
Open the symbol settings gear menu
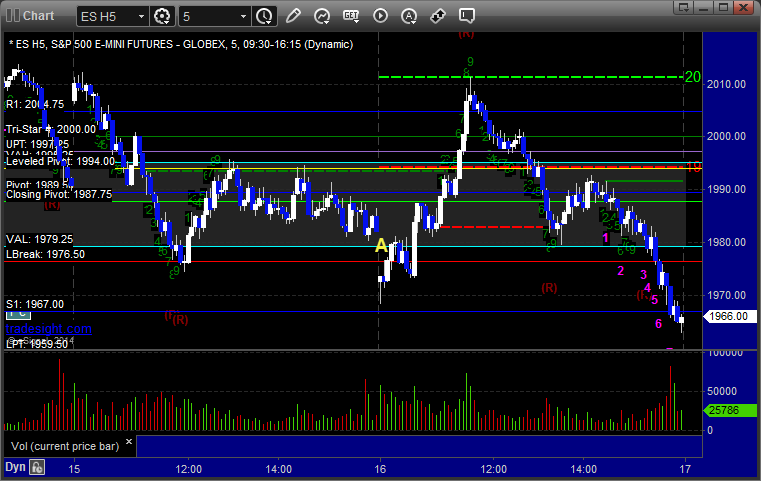click(162, 16)
